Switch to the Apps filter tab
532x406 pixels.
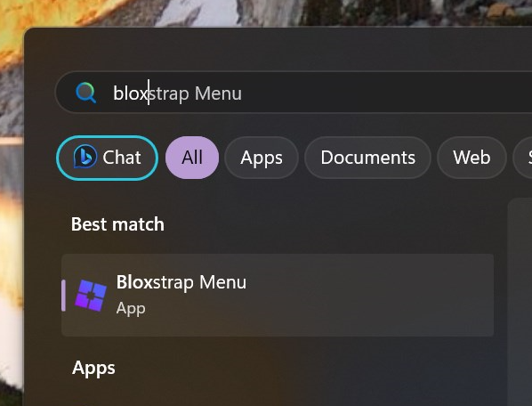[x=262, y=158]
